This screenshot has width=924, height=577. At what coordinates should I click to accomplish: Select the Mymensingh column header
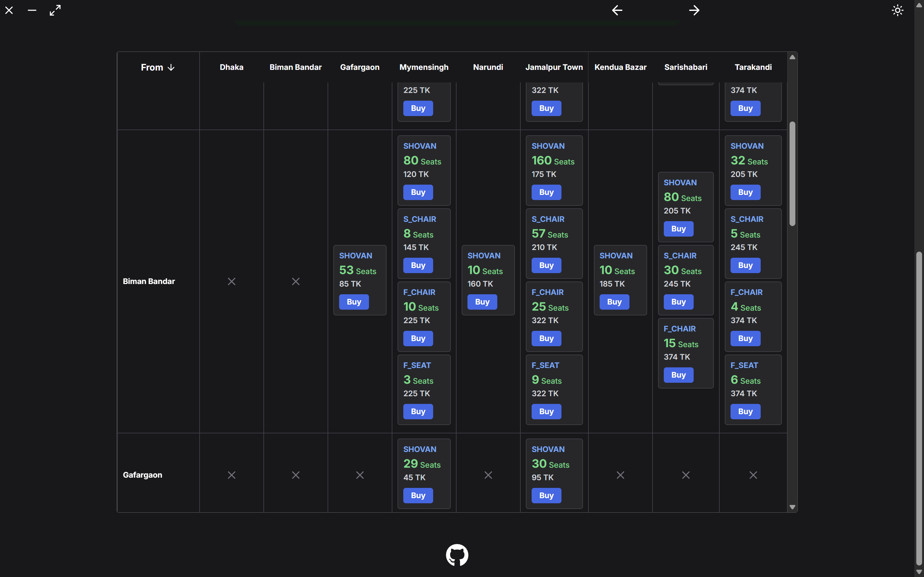pyautogui.click(x=424, y=67)
